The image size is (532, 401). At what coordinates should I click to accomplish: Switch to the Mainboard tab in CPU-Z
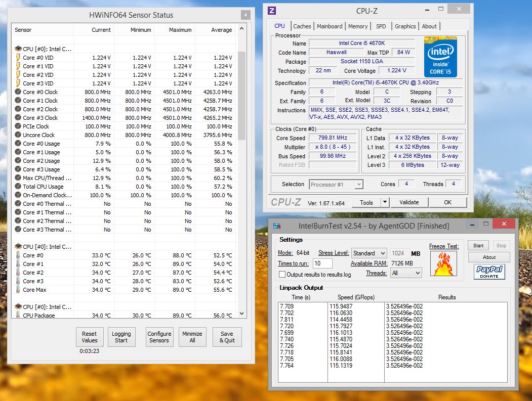click(330, 26)
